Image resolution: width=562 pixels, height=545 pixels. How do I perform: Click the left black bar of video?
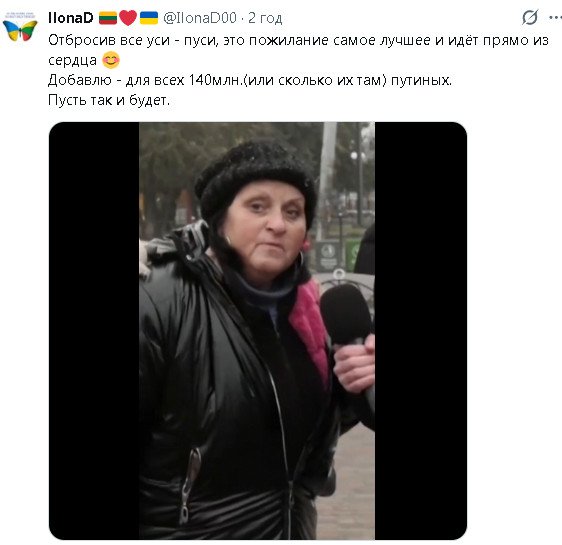pos(94,331)
